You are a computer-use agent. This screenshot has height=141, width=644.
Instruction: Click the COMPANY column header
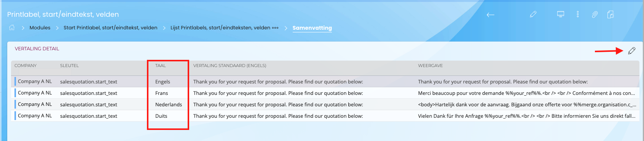tap(26, 66)
